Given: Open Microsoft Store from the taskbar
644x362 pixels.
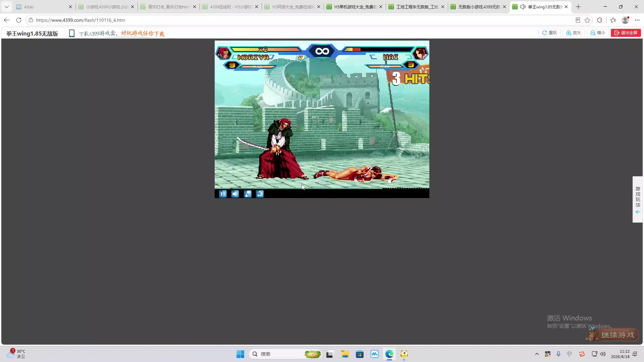Looking at the screenshot, I should [360, 354].
